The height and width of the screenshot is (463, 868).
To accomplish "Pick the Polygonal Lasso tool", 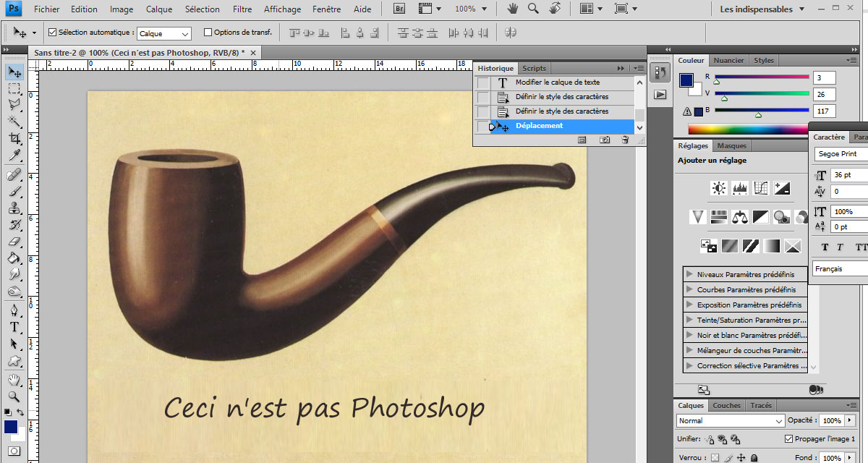I will (x=14, y=104).
